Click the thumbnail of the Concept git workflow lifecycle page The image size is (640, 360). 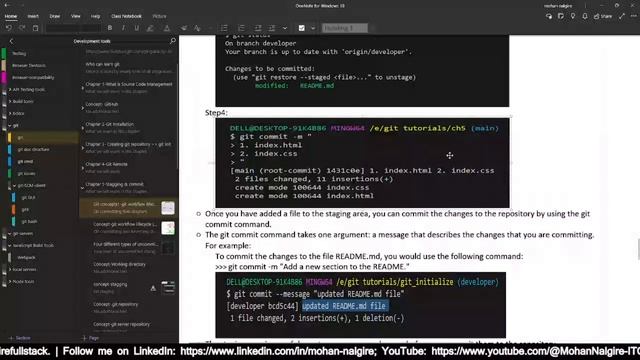168,228
